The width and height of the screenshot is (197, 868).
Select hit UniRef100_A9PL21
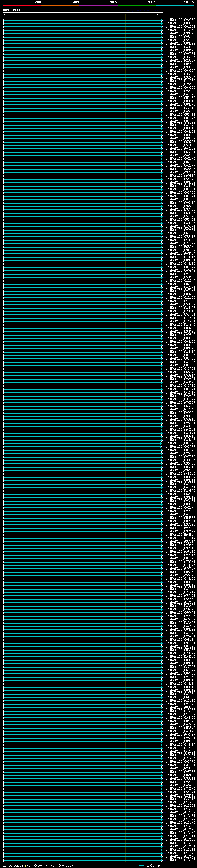coord(180,172)
